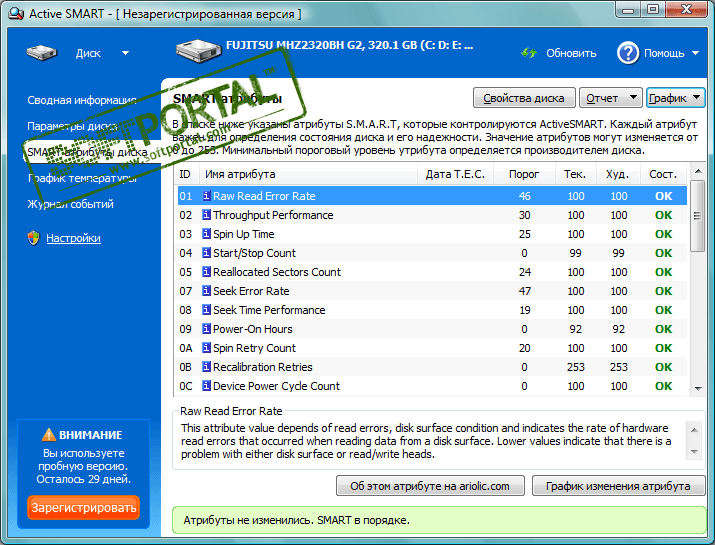Select the Spin Up Time row
715x545 pixels.
(432, 234)
